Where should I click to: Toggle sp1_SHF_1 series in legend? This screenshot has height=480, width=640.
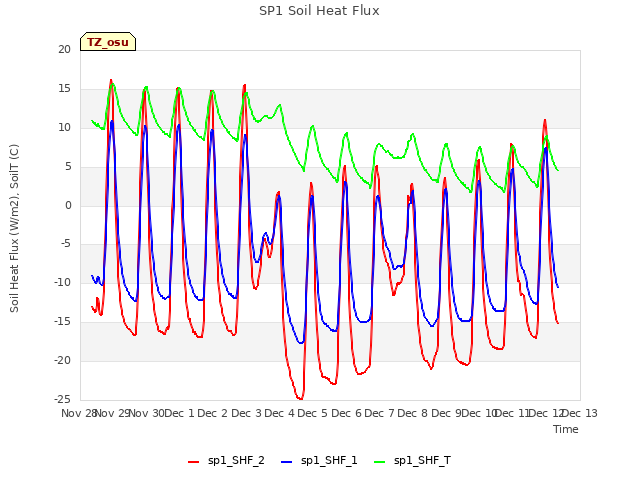(x=319, y=461)
